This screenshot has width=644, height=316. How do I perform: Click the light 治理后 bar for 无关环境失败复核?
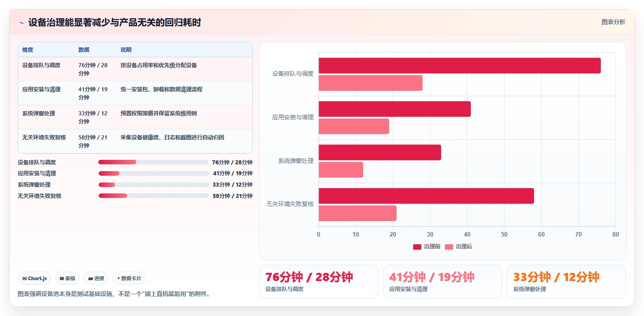pyautogui.click(x=357, y=213)
